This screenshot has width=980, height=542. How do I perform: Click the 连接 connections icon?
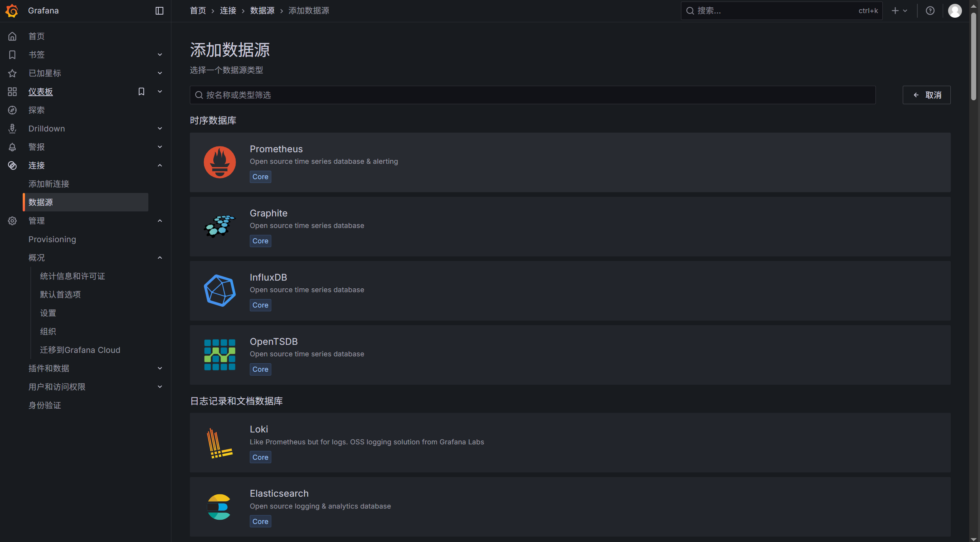12,165
